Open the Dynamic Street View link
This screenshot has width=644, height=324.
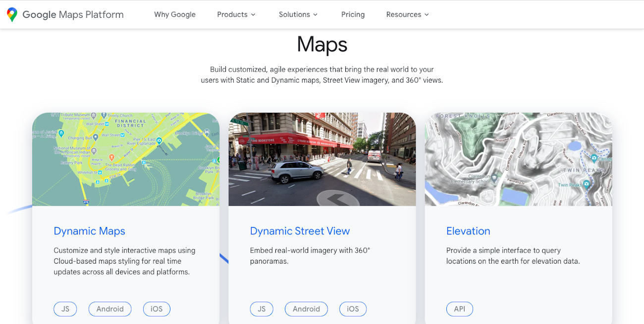pos(300,231)
